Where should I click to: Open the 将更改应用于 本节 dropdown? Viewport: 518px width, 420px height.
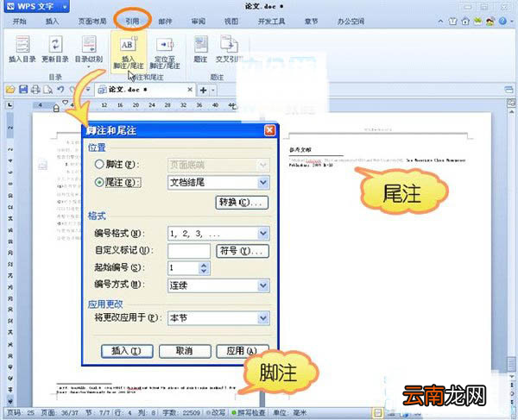click(x=263, y=318)
